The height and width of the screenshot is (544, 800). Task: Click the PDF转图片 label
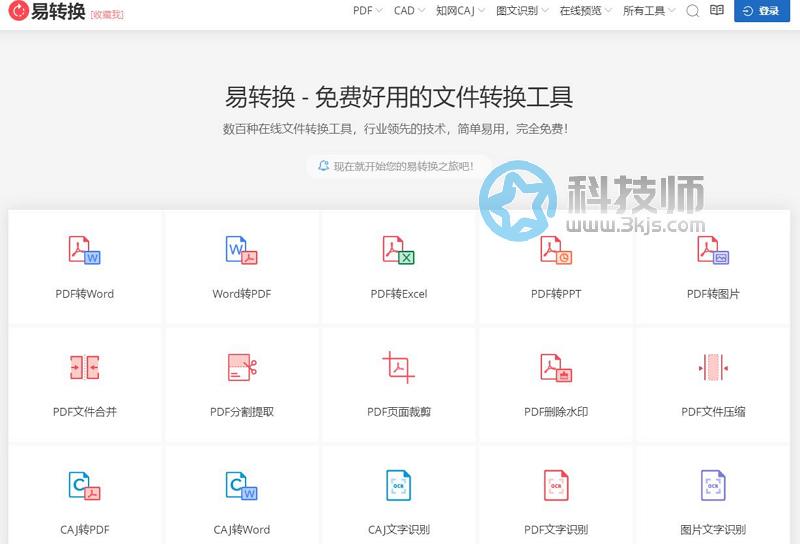(713, 294)
